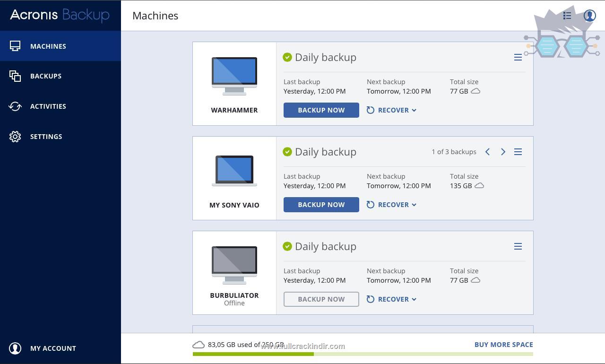605x364 pixels.
Task: Click WARHAMMER Daily backup title
Action: (x=326, y=57)
